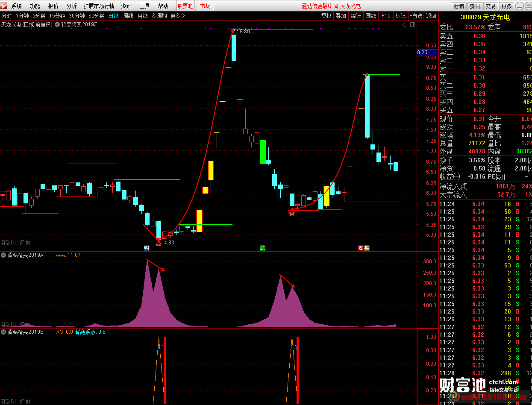Switch to 1分钟 period
This screenshot has width=532, height=405.
pyautogui.click(x=22, y=16)
